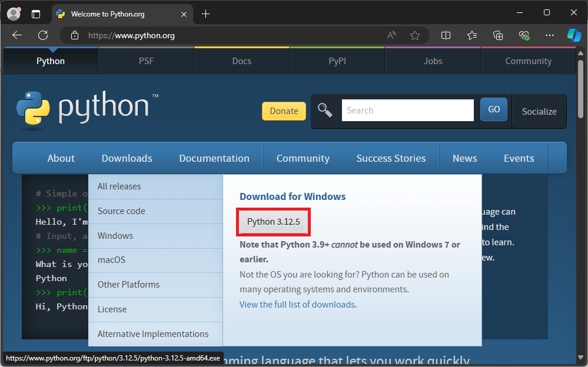Open the Edge profile avatar icon
The width and height of the screenshot is (588, 367).
point(14,14)
